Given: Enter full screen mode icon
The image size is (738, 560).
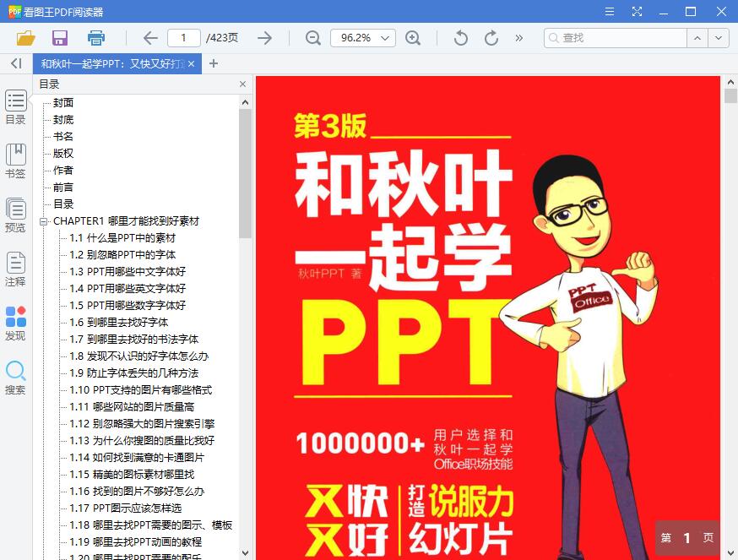Looking at the screenshot, I should (x=637, y=11).
